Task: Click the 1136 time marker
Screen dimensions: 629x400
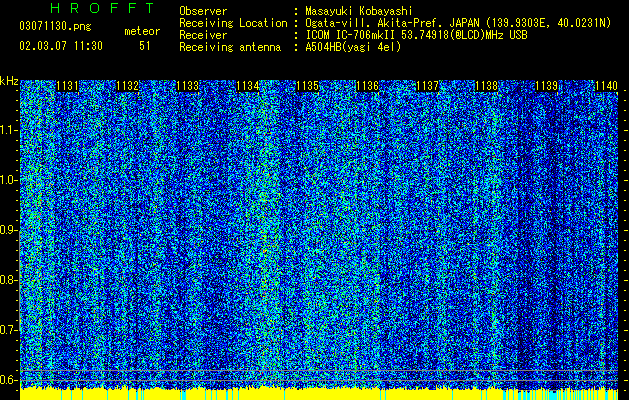Action: [x=367, y=86]
